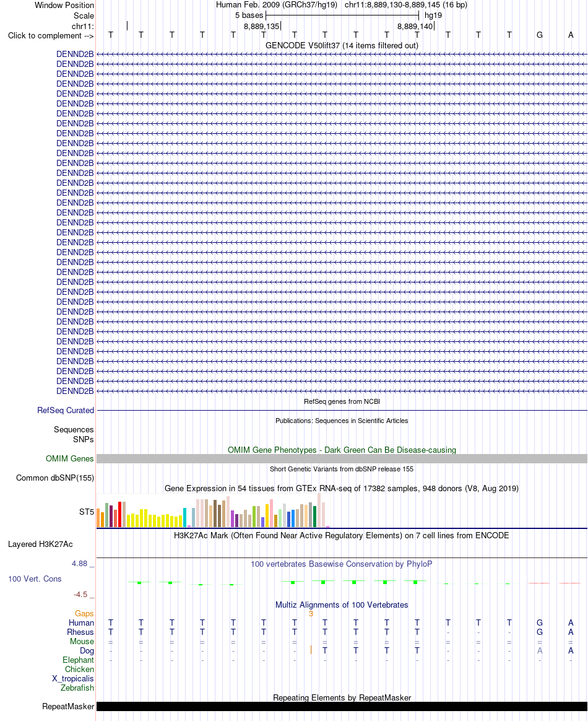The image size is (588, 721).
Task: Click the Scale label
Action: coord(84,15)
